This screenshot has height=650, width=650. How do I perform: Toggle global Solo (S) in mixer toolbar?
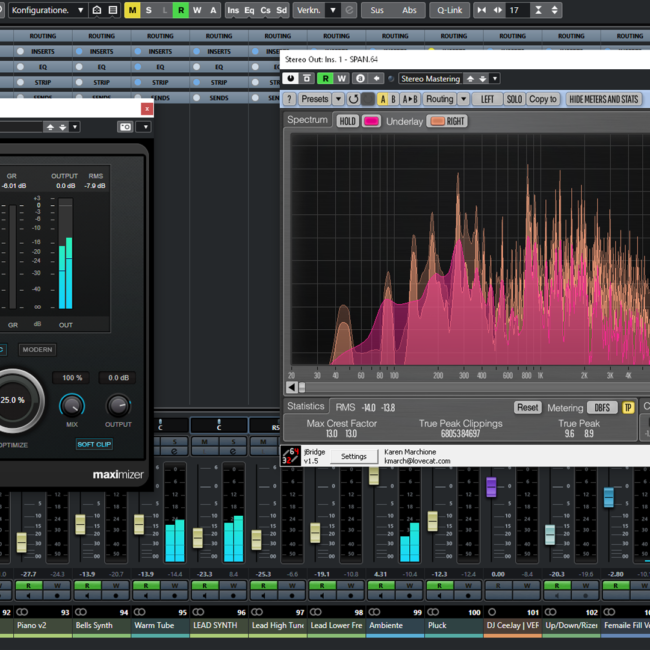(148, 10)
